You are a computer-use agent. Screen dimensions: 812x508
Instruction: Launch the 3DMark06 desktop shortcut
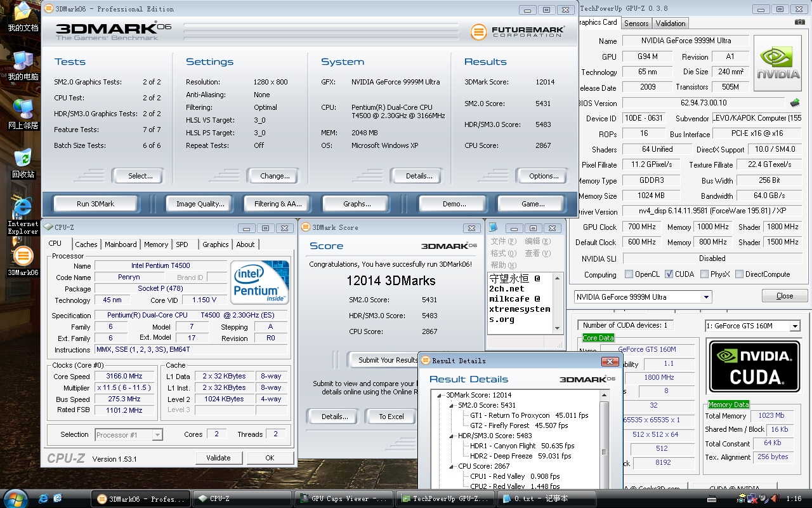[23, 257]
